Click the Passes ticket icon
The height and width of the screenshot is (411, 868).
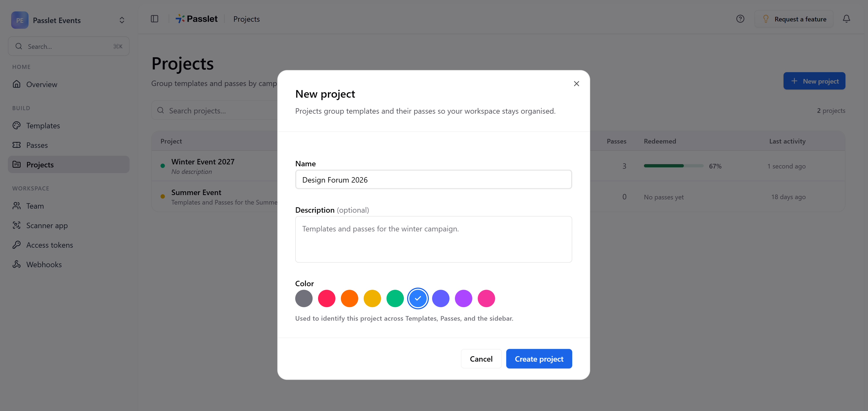click(x=17, y=145)
